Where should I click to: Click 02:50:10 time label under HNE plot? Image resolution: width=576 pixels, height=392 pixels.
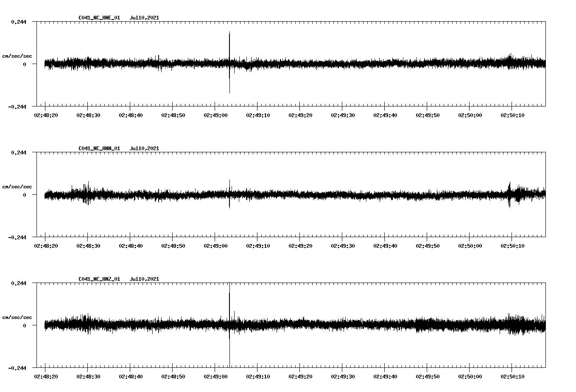pyautogui.click(x=512, y=115)
